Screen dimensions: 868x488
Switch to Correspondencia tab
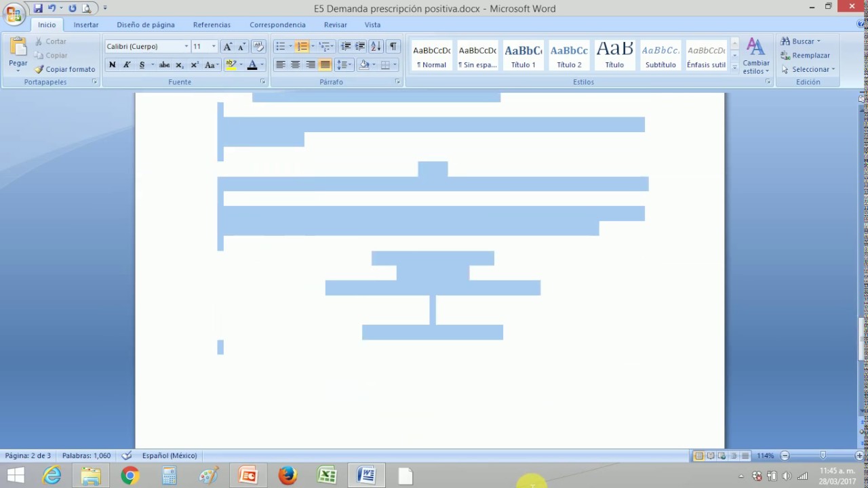[x=277, y=24]
